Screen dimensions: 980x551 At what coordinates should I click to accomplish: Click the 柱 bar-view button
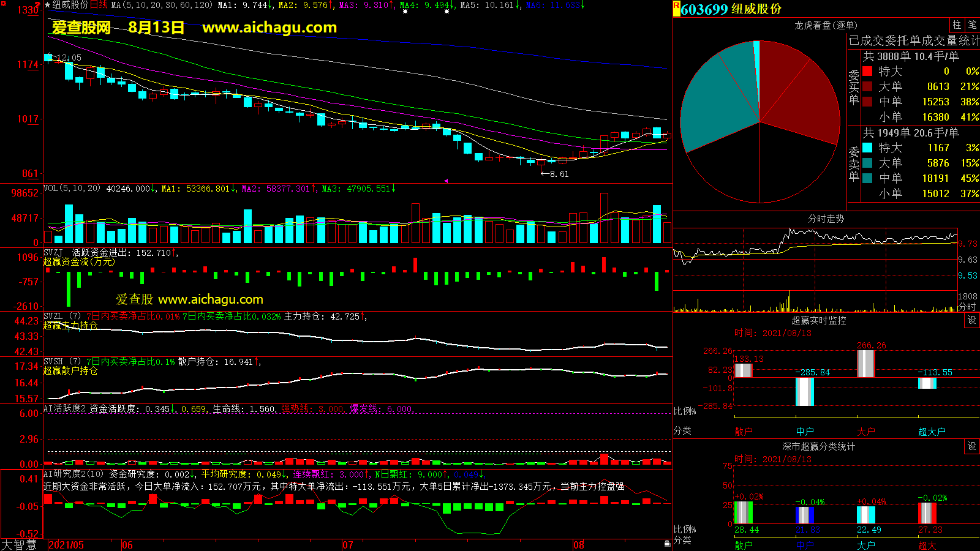coord(957,25)
